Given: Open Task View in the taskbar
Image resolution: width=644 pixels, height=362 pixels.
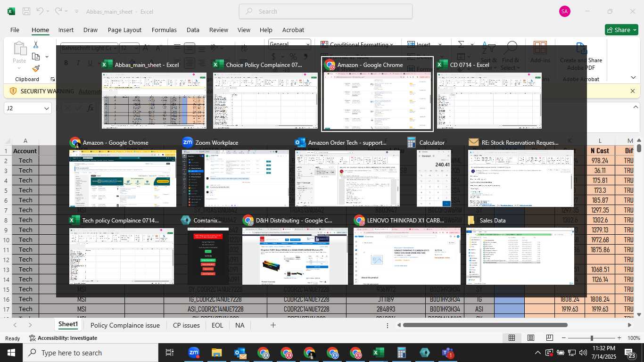Looking at the screenshot, I should [170, 353].
